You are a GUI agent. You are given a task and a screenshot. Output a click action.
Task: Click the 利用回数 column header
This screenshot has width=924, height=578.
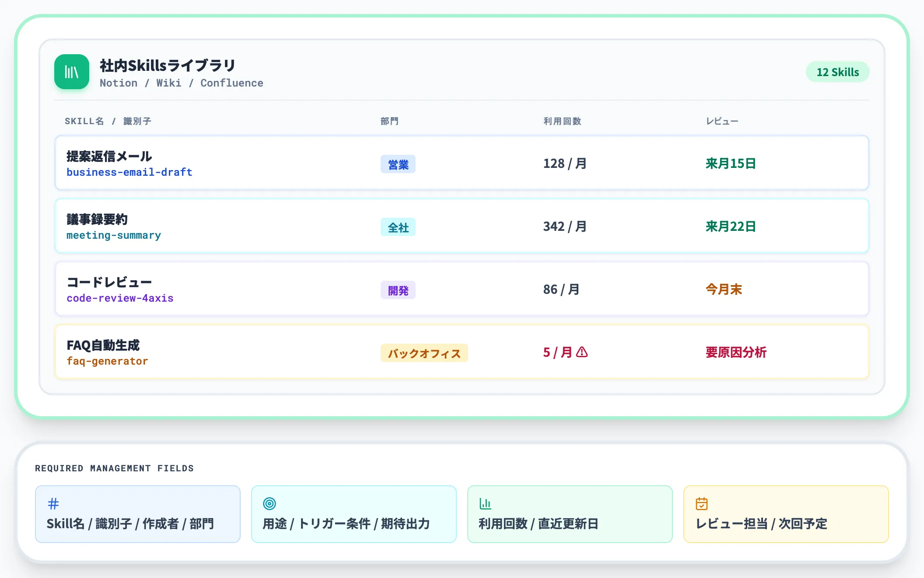point(562,121)
